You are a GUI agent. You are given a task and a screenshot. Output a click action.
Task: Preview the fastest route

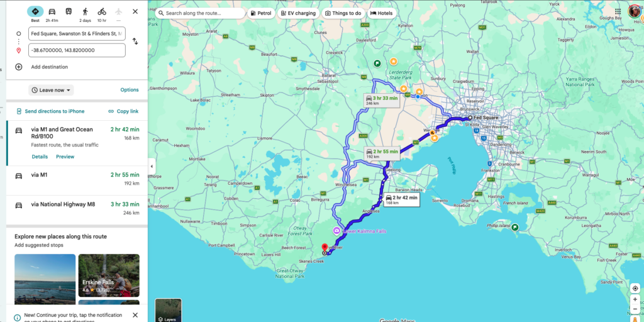click(x=65, y=157)
